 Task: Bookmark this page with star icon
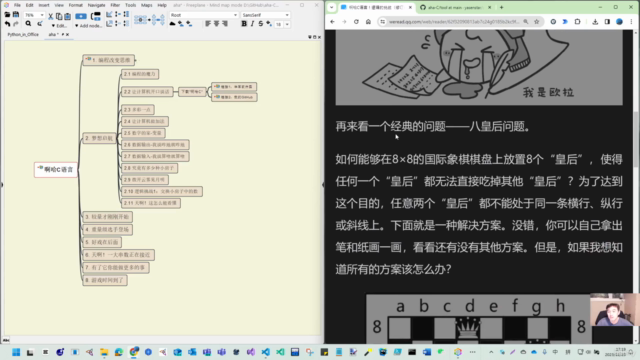537,22
